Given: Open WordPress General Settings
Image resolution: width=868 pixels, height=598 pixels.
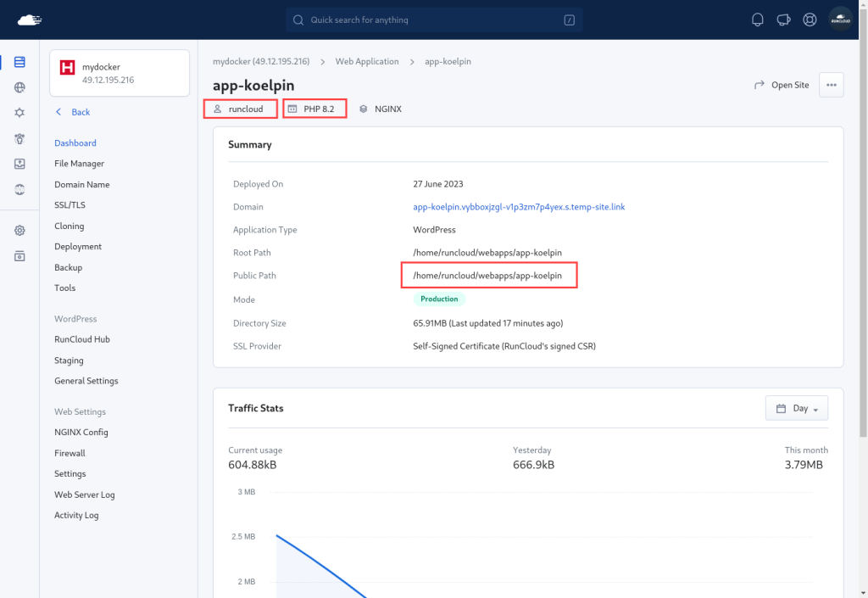Looking at the screenshot, I should click(86, 381).
